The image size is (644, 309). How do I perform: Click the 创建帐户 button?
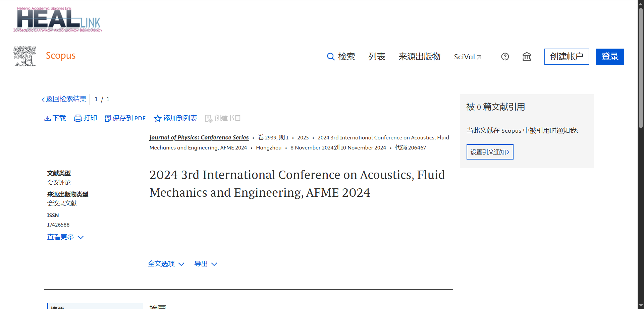(567, 57)
